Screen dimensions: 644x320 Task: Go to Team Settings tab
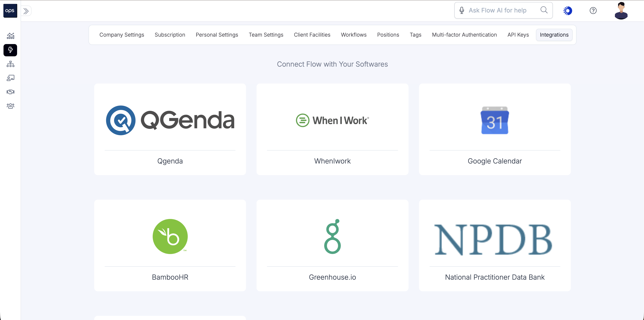(x=266, y=35)
